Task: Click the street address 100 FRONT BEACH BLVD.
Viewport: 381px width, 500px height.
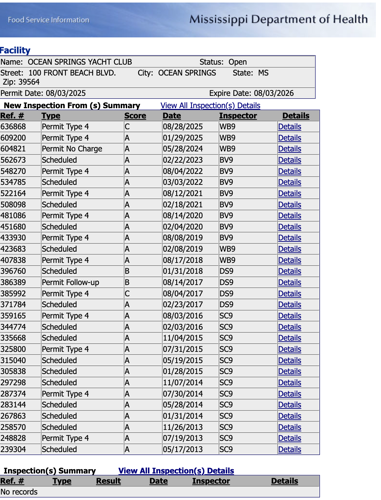Action: pyautogui.click(x=72, y=73)
